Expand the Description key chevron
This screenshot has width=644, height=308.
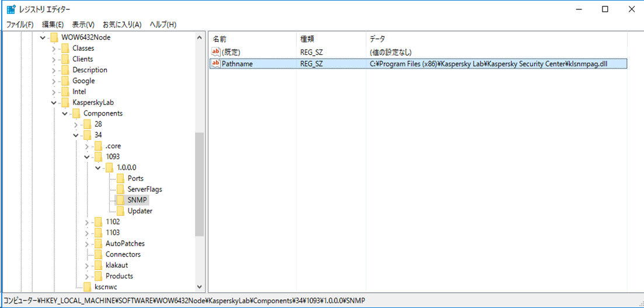tap(54, 70)
